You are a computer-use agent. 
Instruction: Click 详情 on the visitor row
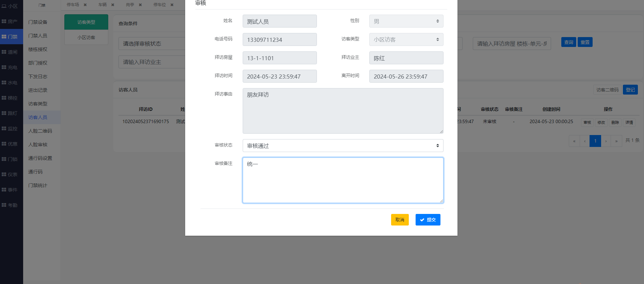coord(629,122)
